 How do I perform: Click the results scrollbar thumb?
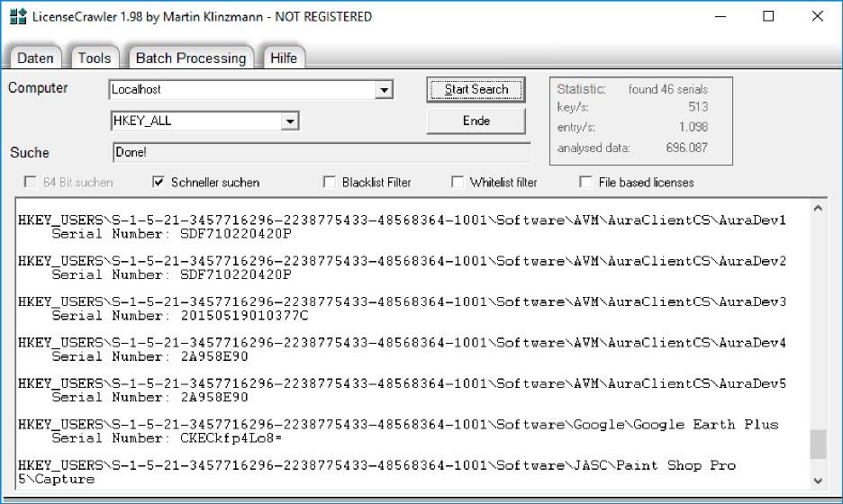coord(818,445)
